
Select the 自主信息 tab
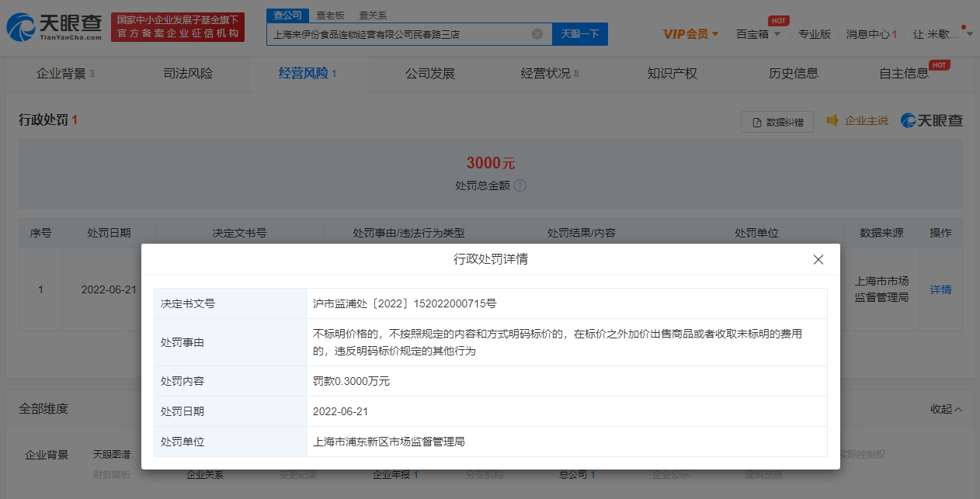click(904, 74)
